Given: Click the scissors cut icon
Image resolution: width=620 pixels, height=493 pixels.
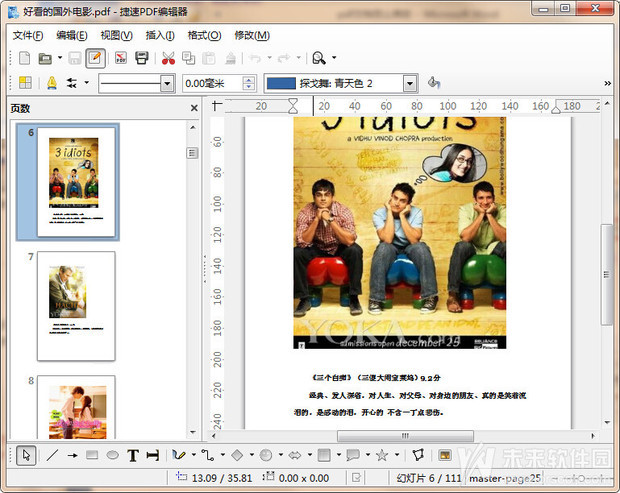Looking at the screenshot, I should [x=168, y=59].
